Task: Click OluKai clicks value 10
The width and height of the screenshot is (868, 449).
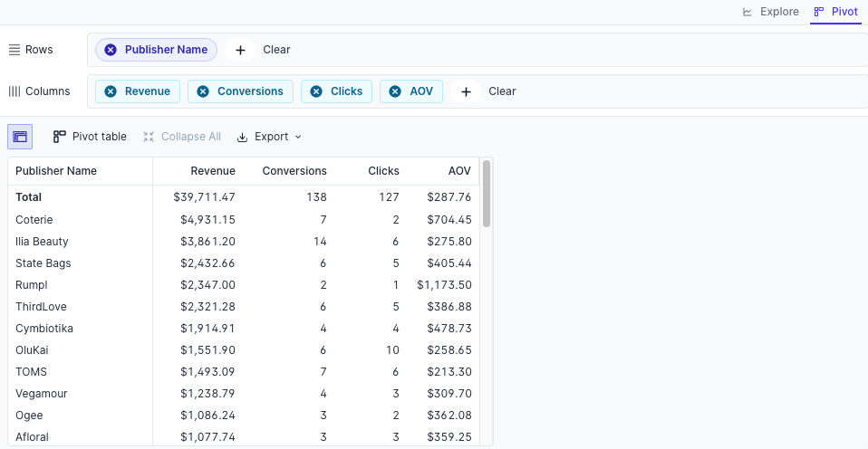Action: 392,350
